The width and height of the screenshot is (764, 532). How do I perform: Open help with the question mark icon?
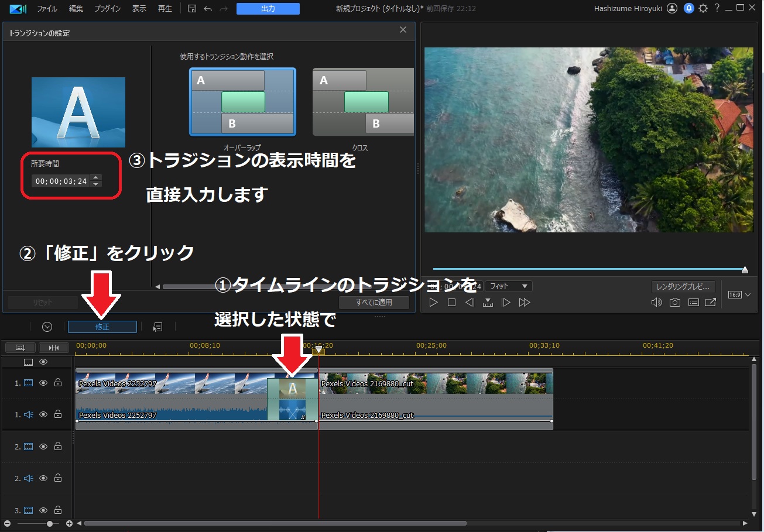[717, 8]
